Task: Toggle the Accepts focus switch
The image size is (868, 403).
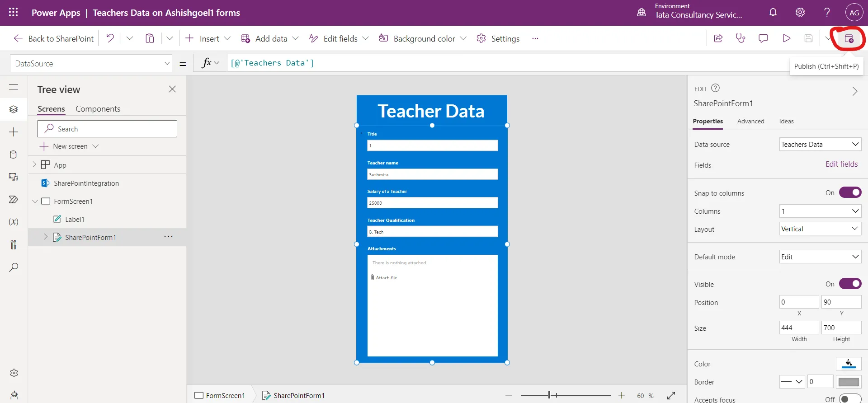Action: point(850,399)
